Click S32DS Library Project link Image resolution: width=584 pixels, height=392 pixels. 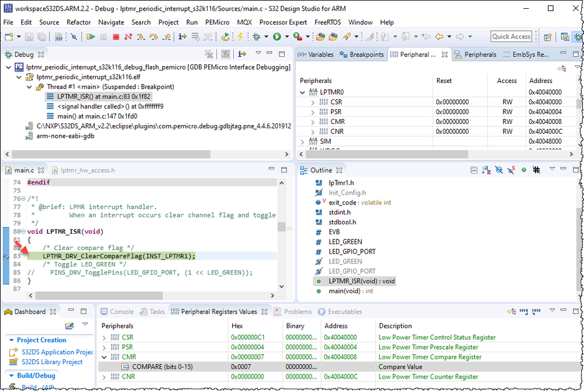pyautogui.click(x=52, y=362)
